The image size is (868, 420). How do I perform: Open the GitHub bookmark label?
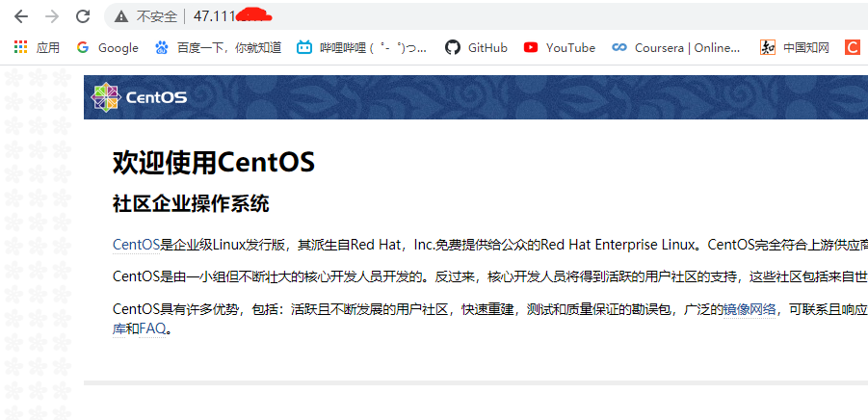(x=487, y=48)
